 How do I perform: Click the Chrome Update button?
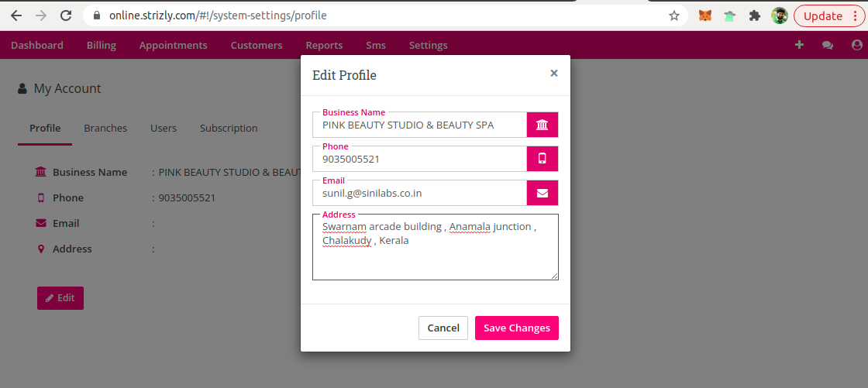click(828, 15)
